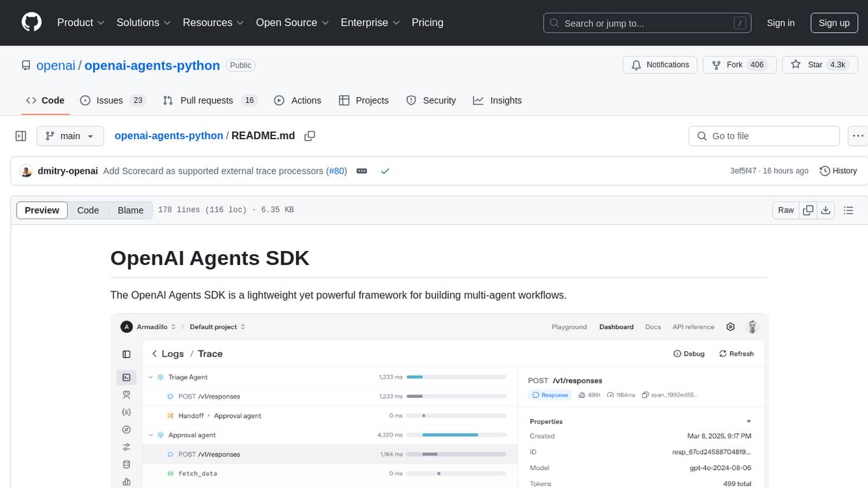868x488 pixels.
Task: Download the raw file
Action: point(826,210)
